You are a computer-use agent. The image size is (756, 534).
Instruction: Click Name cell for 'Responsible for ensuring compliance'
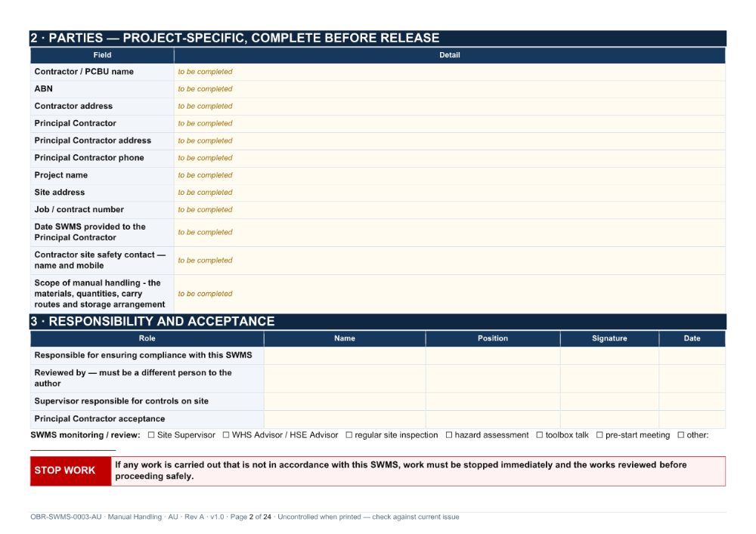(x=345, y=355)
